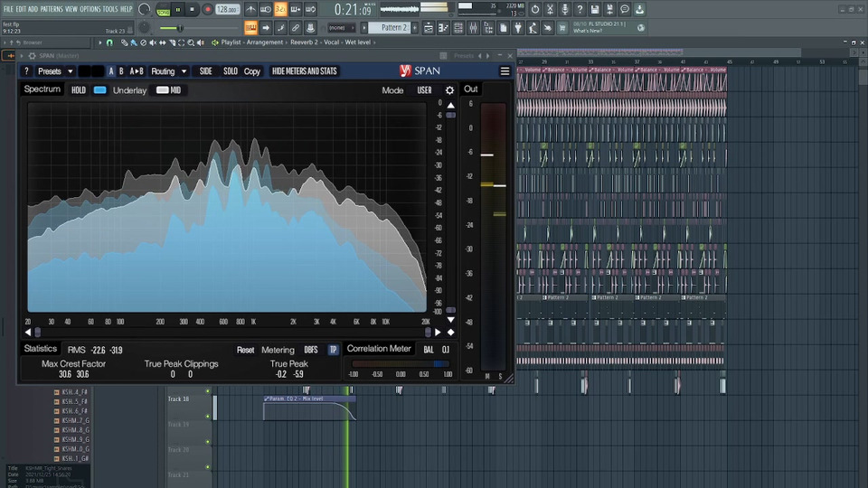This screenshot has height=488, width=868.
Task: Open the Mode USER selector
Action: click(424, 90)
